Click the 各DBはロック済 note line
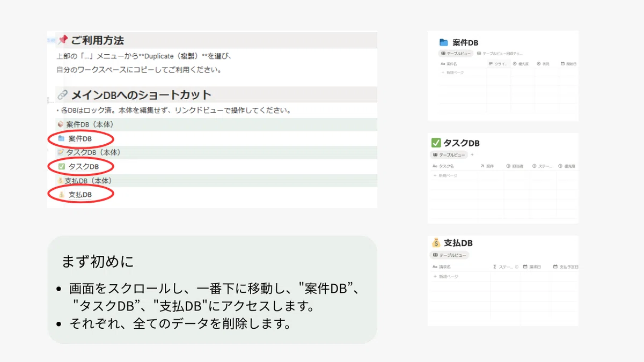The width and height of the screenshot is (644, 362). [174, 110]
